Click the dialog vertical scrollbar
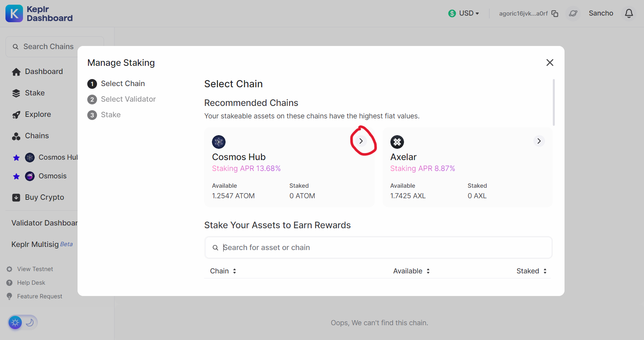This screenshot has width=644, height=340. pyautogui.click(x=554, y=102)
